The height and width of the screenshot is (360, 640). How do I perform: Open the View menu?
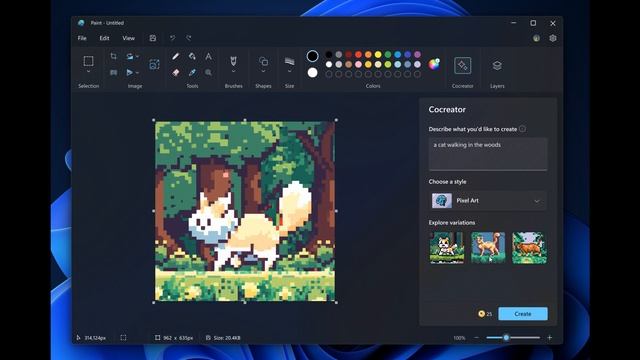(129, 38)
